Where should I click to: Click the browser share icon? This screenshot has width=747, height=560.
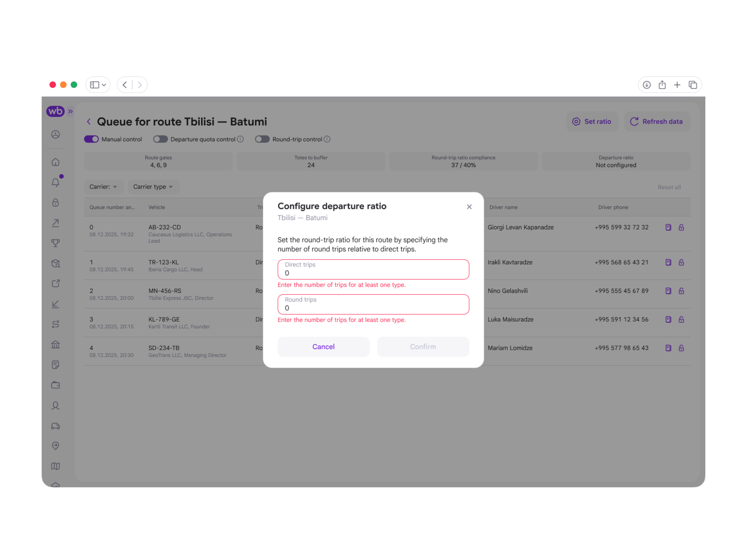tap(662, 85)
